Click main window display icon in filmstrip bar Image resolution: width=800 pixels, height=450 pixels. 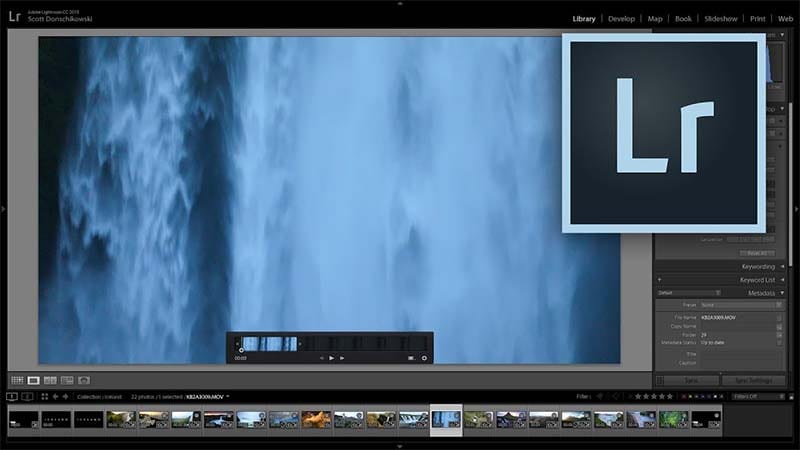pyautogui.click(x=12, y=396)
